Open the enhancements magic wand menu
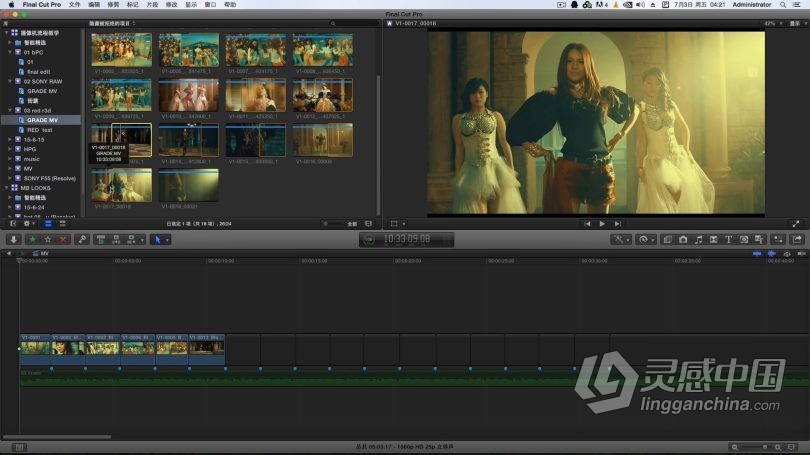Viewport: 810px width, 455px height. [x=620, y=240]
